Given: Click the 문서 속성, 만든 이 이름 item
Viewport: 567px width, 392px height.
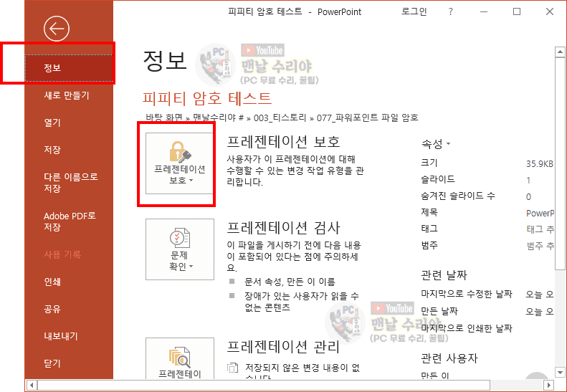Looking at the screenshot, I should 290,282.
